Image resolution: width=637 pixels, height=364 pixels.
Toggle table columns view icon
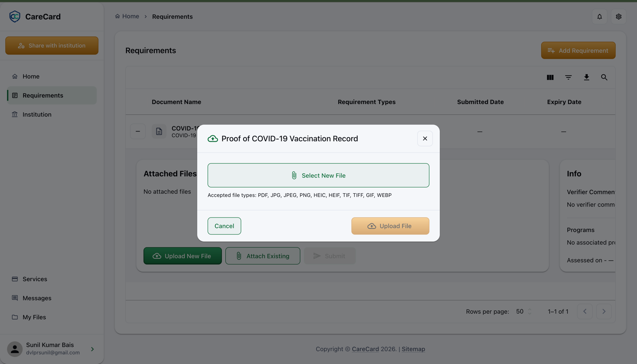tap(550, 78)
